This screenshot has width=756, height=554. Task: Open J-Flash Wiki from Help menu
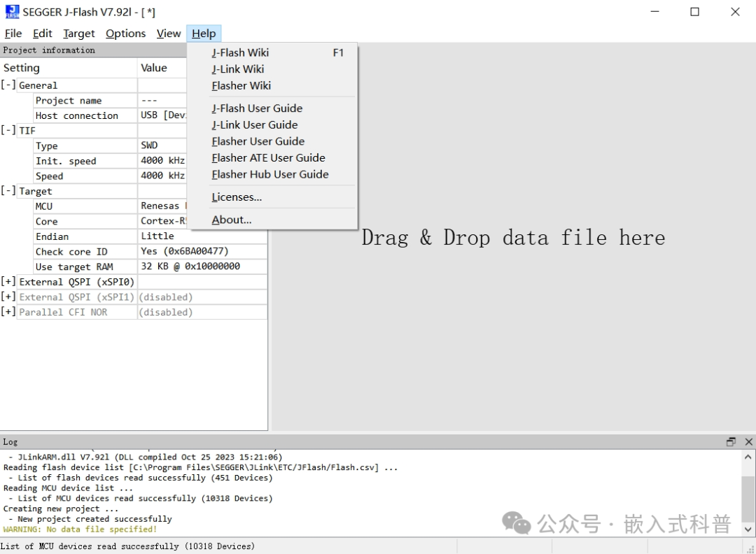tap(272, 52)
